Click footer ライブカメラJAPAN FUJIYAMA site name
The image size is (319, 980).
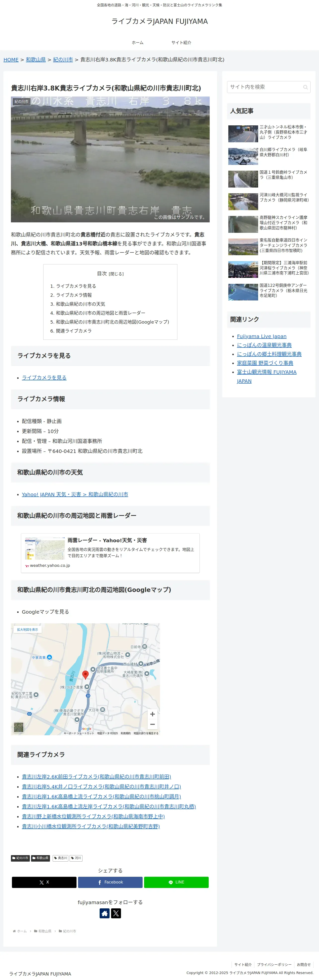[x=40, y=974]
